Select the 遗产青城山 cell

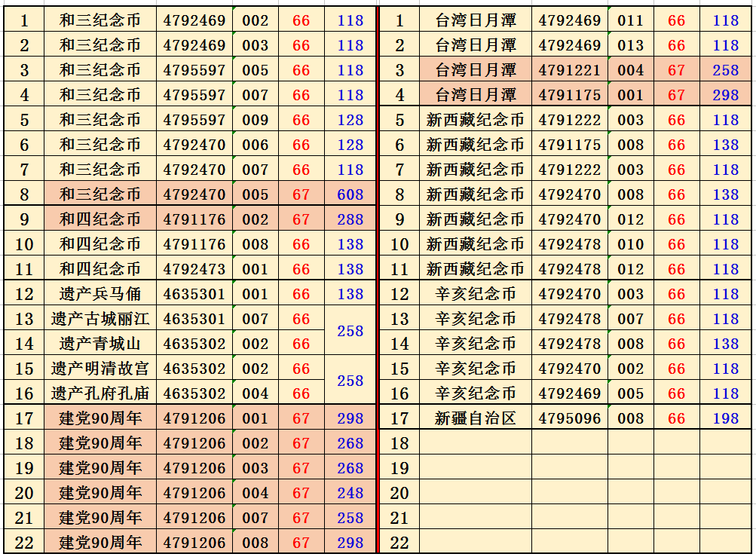coord(100,344)
